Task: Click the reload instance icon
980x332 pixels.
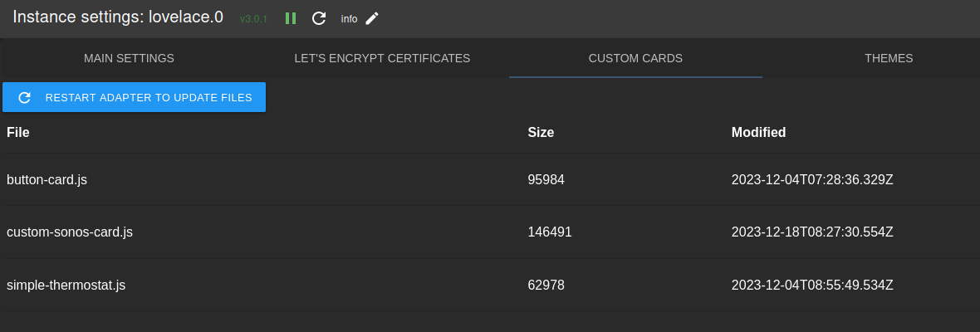Action: [319, 18]
